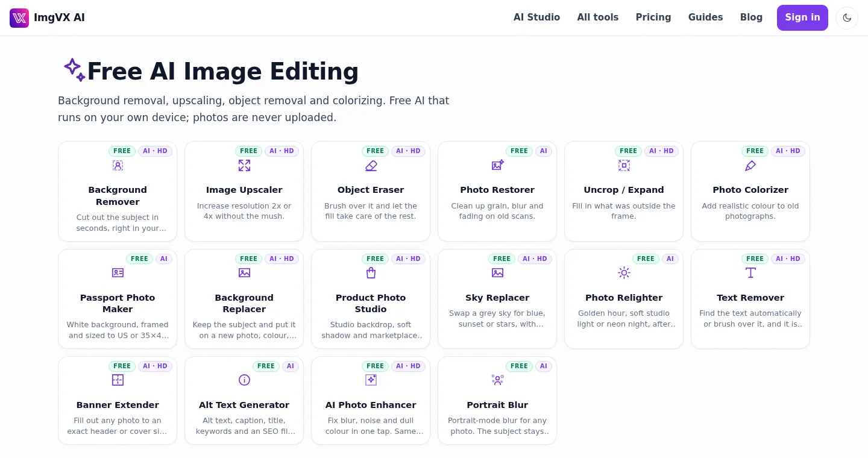
Task: Open the AI Photo Enhancer title
Action: tap(371, 405)
